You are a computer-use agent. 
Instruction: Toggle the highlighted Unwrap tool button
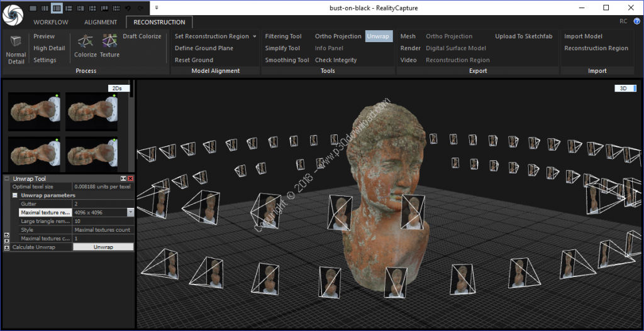[x=378, y=36]
